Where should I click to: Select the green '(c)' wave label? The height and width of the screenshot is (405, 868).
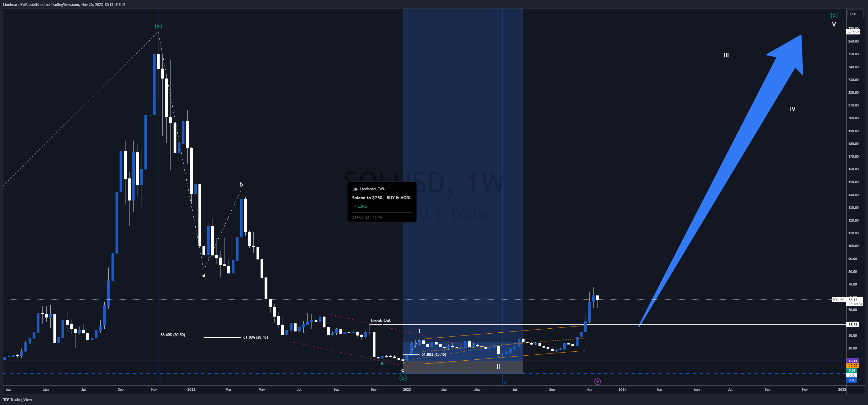point(834,15)
